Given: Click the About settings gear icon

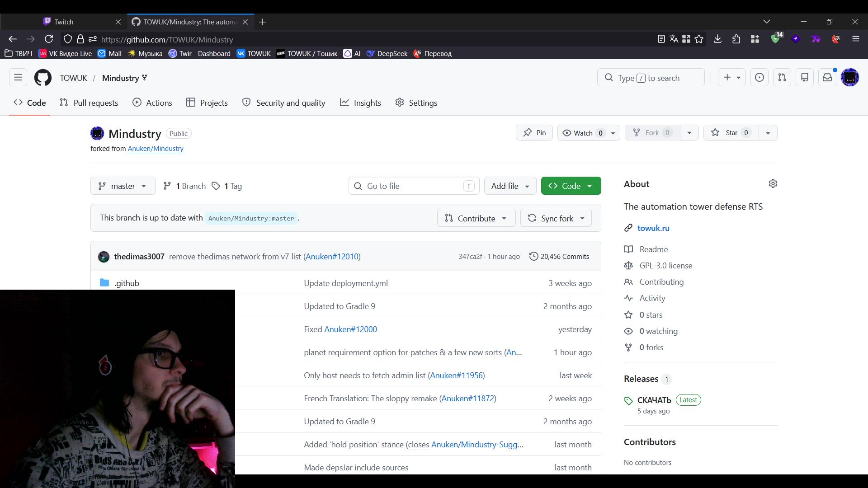Looking at the screenshot, I should click(x=773, y=183).
